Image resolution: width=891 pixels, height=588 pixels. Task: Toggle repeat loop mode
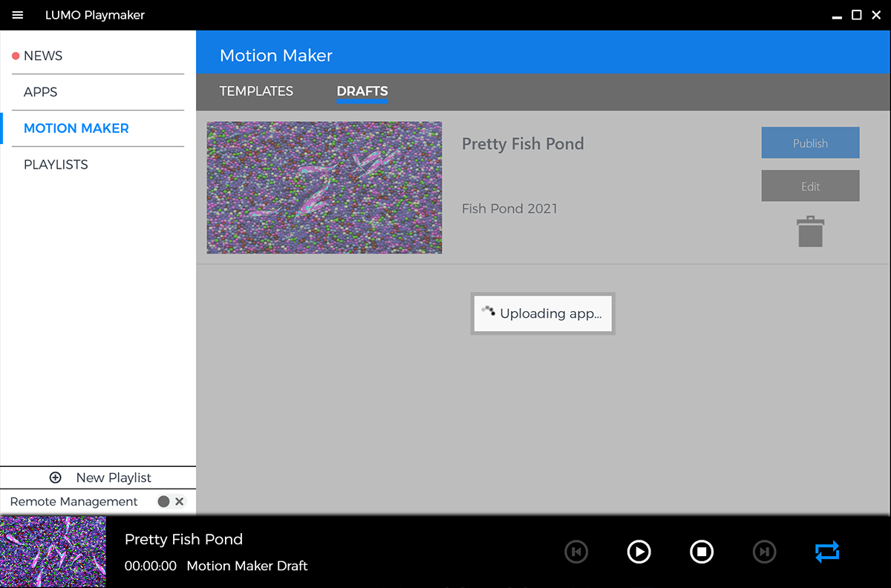pos(826,552)
